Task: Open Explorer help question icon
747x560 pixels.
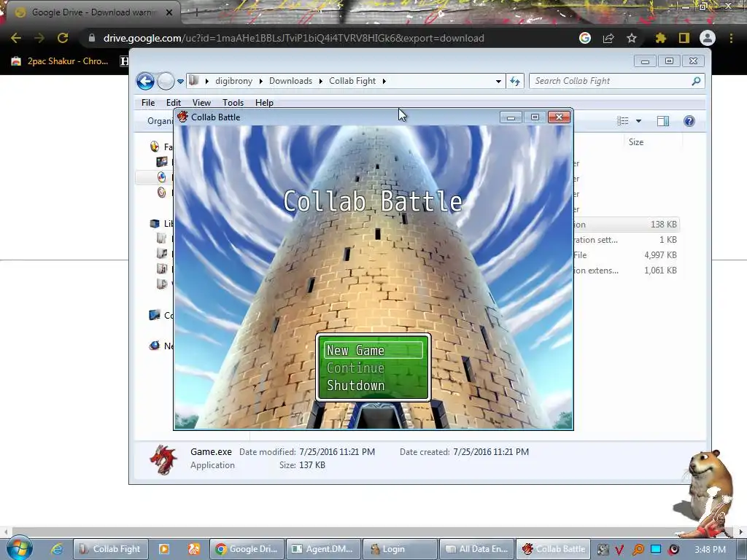Action: pyautogui.click(x=689, y=121)
